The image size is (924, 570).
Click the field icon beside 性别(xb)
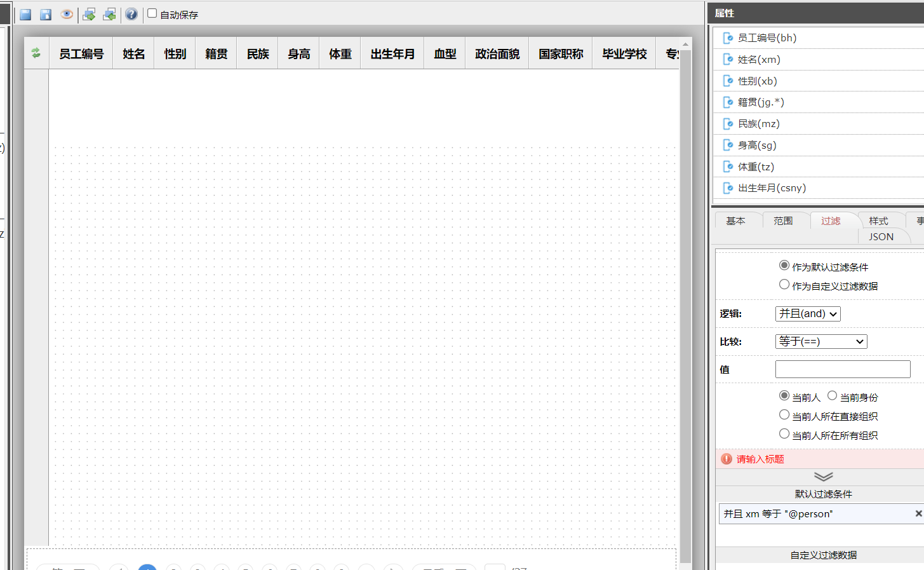click(728, 81)
